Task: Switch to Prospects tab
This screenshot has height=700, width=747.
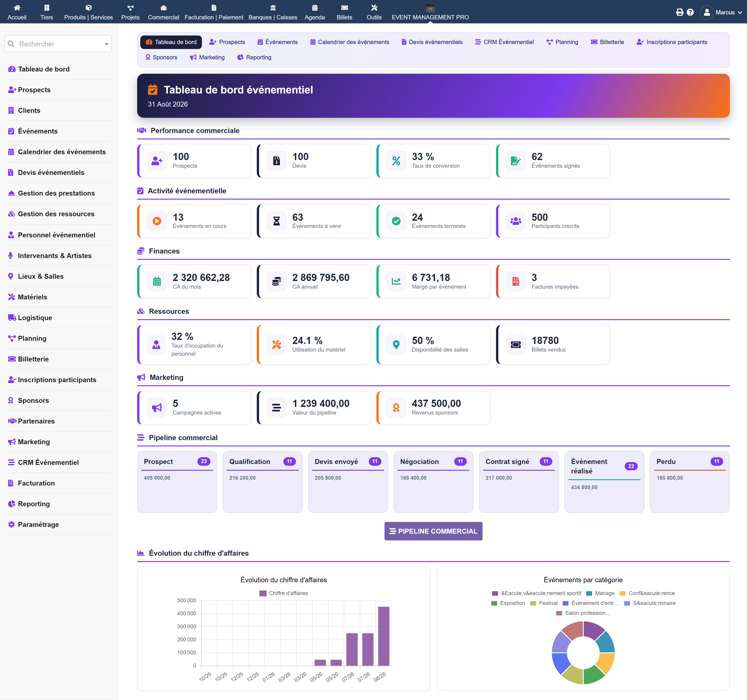Action: [x=227, y=42]
